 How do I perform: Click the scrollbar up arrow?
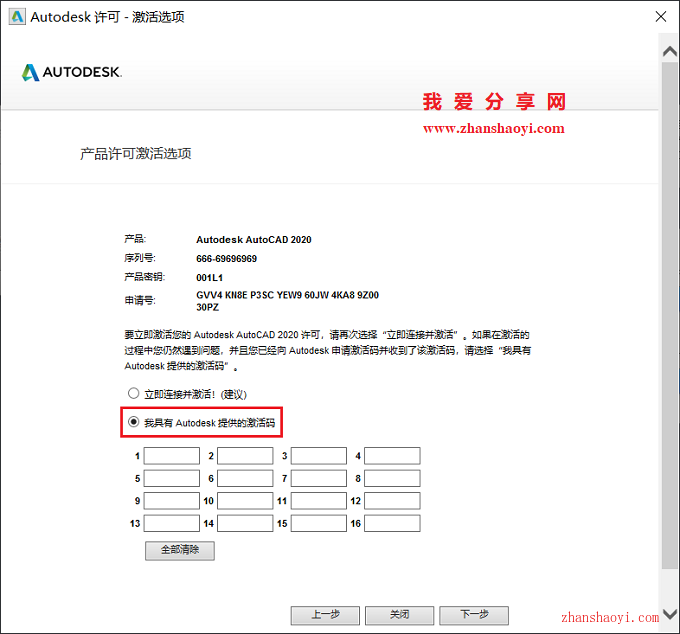670,52
